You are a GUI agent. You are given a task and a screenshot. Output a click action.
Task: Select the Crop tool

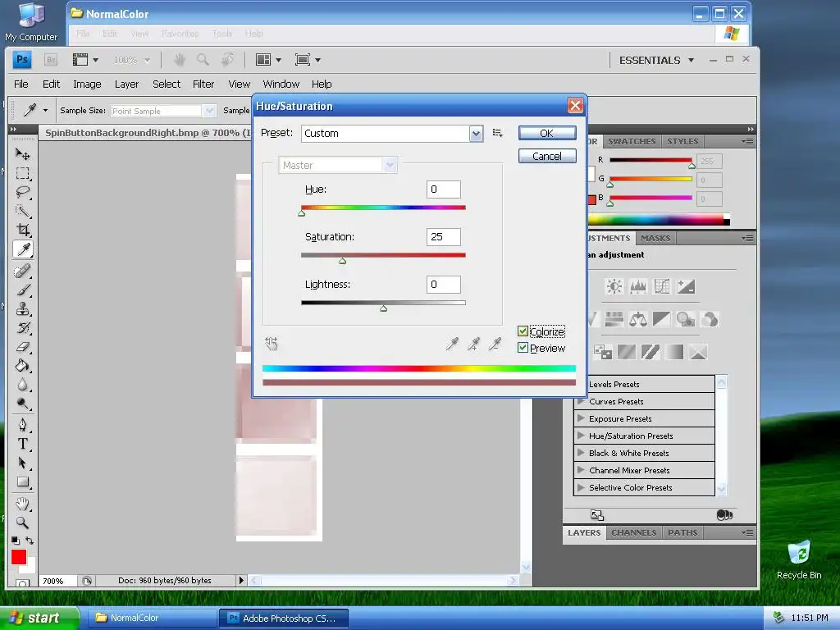point(22,230)
